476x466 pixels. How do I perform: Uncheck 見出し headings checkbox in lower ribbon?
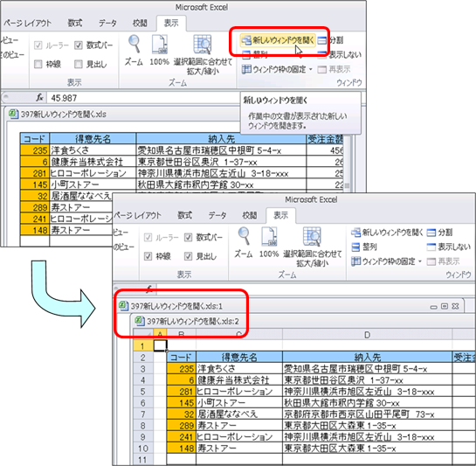tap(188, 256)
